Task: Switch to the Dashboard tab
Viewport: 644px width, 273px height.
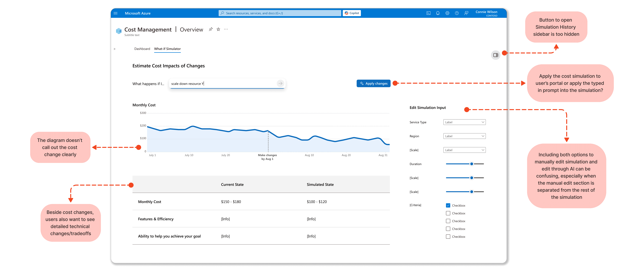Action: point(142,49)
